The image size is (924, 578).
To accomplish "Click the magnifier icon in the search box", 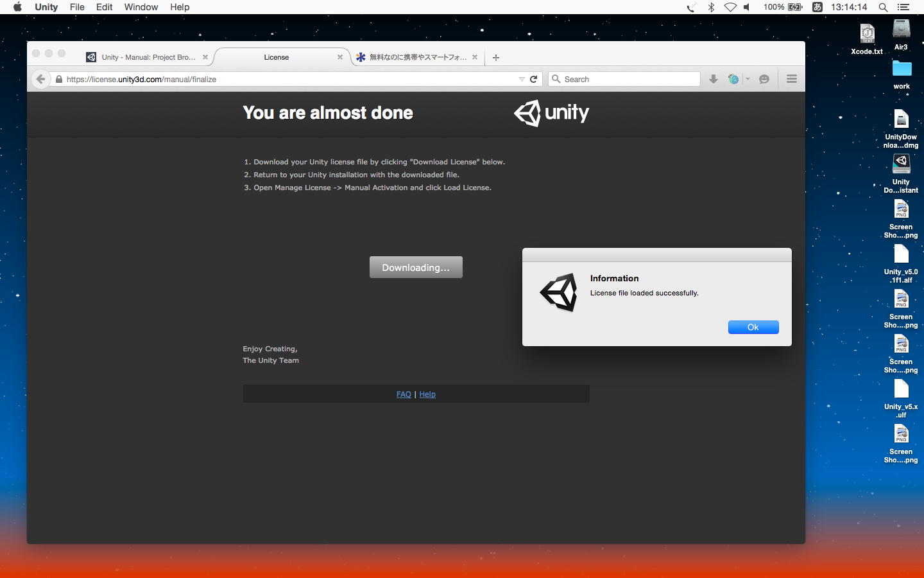I will click(556, 79).
